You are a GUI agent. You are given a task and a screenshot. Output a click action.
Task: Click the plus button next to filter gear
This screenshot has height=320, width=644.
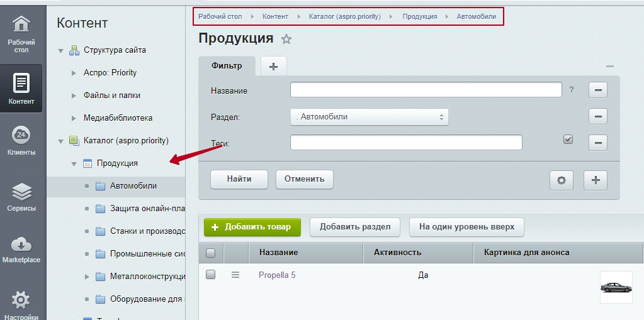[595, 180]
